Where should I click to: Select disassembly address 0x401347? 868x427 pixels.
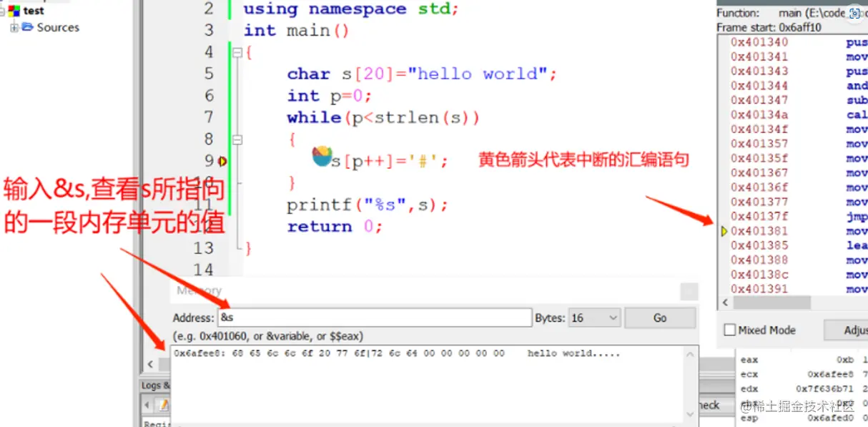click(759, 100)
